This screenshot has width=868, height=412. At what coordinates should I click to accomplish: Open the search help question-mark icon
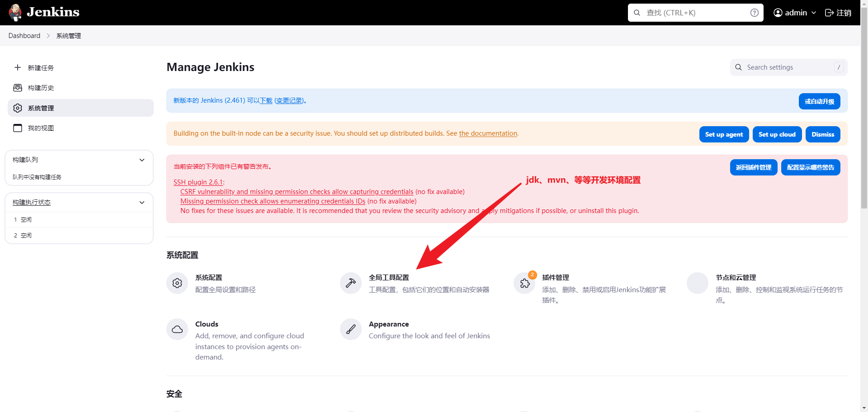755,13
